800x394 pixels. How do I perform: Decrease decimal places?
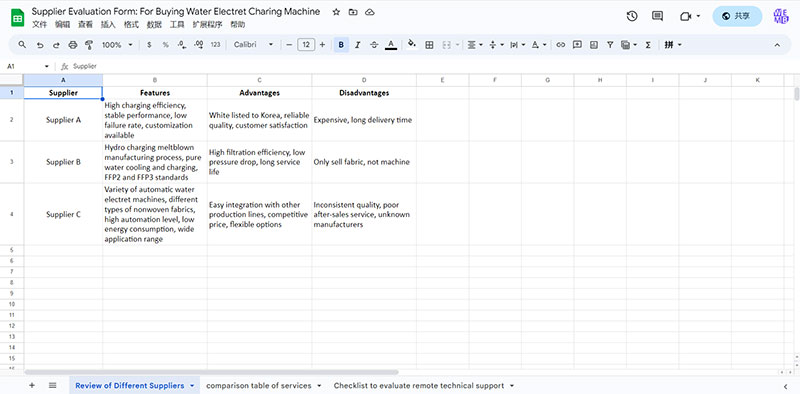tap(182, 45)
